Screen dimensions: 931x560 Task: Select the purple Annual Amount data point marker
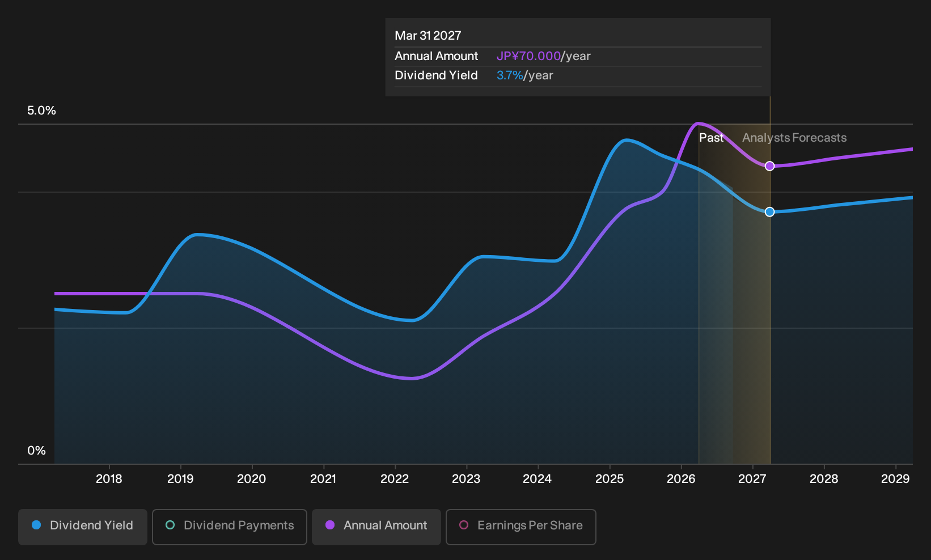tap(769, 166)
